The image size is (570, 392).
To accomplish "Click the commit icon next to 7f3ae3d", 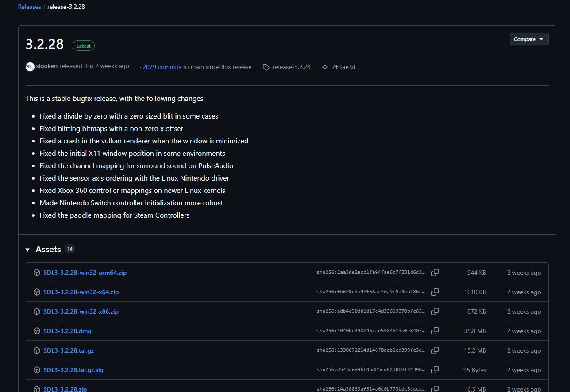I will click(325, 67).
